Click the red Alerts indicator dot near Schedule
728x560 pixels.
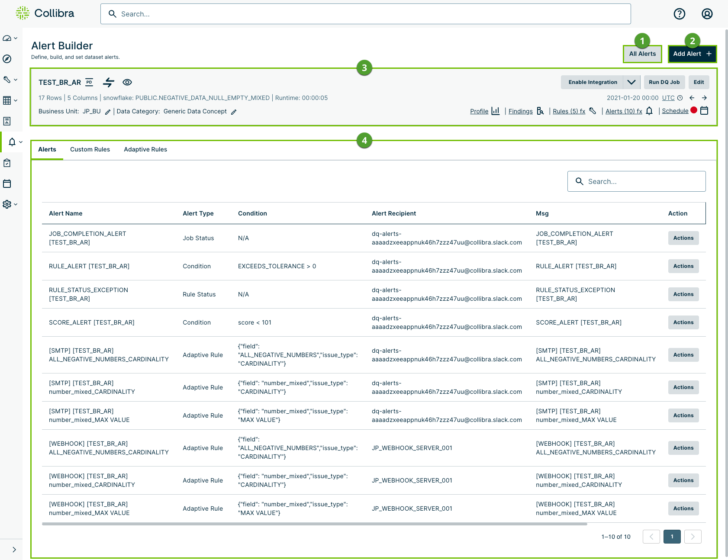click(694, 110)
